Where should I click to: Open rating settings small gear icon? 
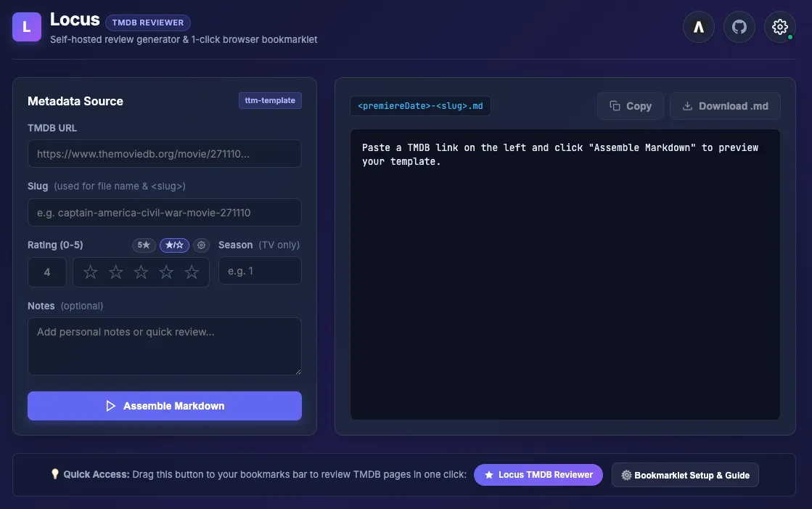point(202,245)
